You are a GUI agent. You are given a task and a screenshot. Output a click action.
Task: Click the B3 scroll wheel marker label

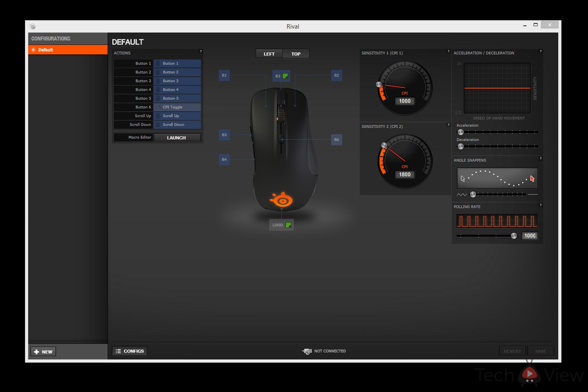click(277, 76)
